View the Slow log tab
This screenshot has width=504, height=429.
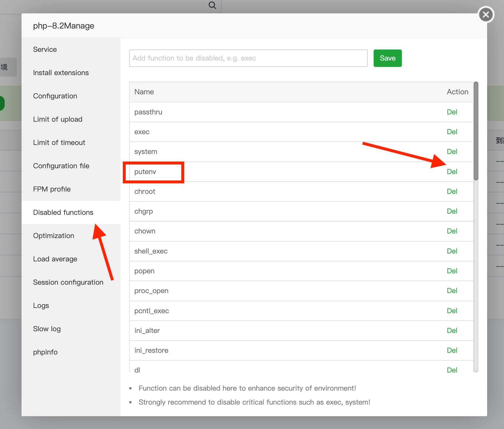[47, 329]
